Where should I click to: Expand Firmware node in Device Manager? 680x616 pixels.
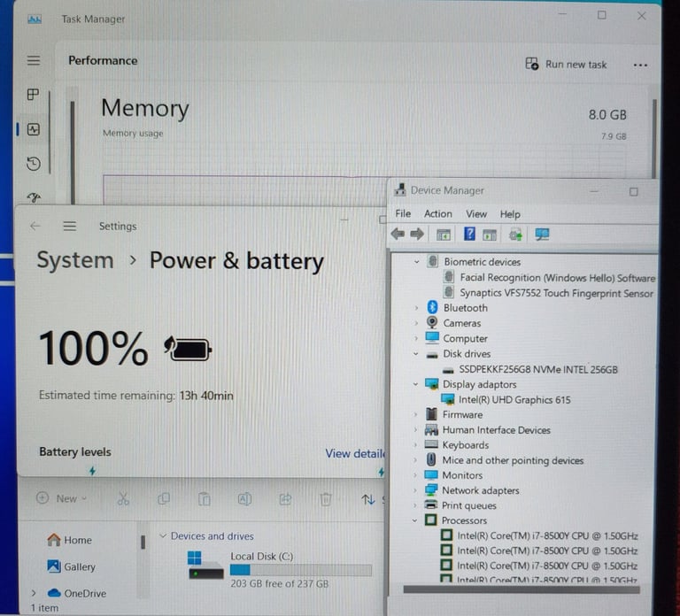click(x=415, y=414)
